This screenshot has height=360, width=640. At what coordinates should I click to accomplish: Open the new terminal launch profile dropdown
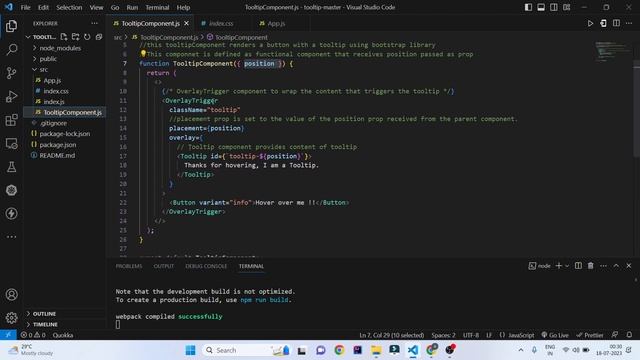[x=567, y=266]
